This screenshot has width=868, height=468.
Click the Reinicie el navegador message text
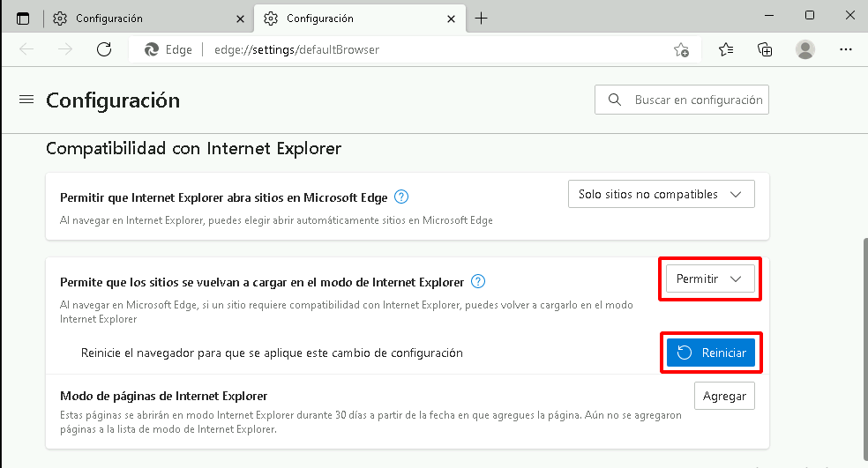272,353
